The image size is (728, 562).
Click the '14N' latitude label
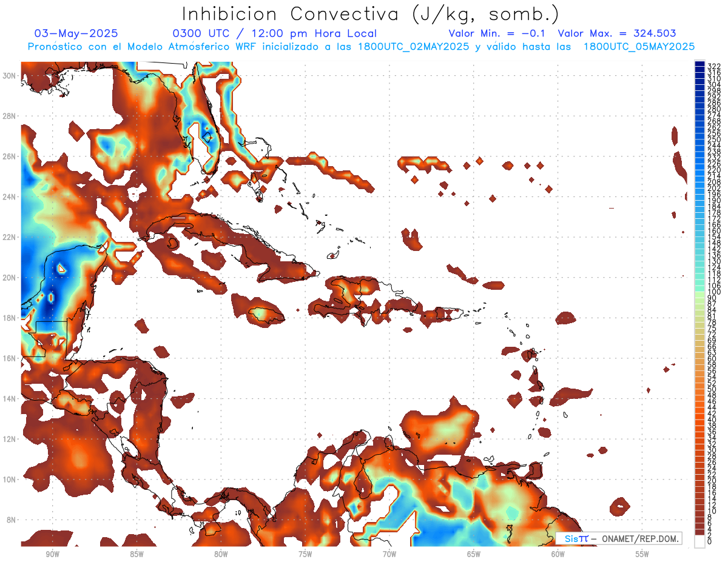coord(10,398)
